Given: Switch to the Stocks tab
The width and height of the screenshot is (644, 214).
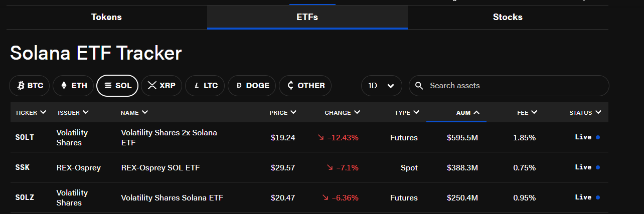Looking at the screenshot, I should click(508, 17).
